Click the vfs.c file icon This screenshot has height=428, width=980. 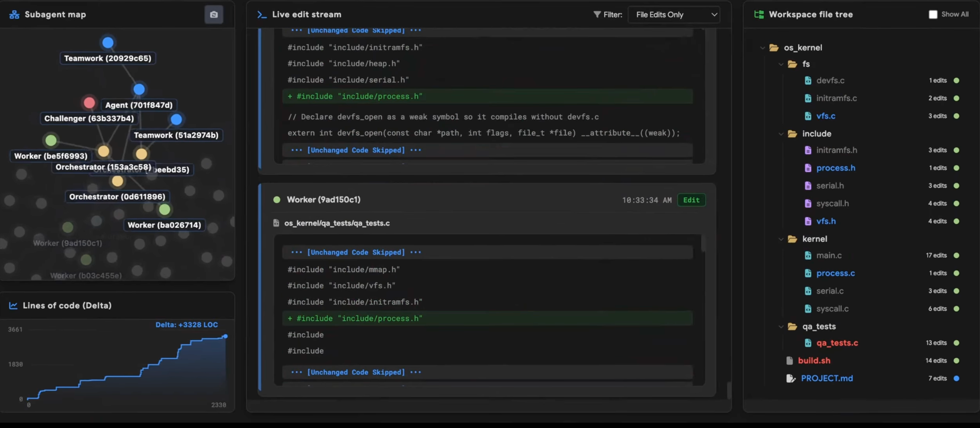pyautogui.click(x=808, y=116)
